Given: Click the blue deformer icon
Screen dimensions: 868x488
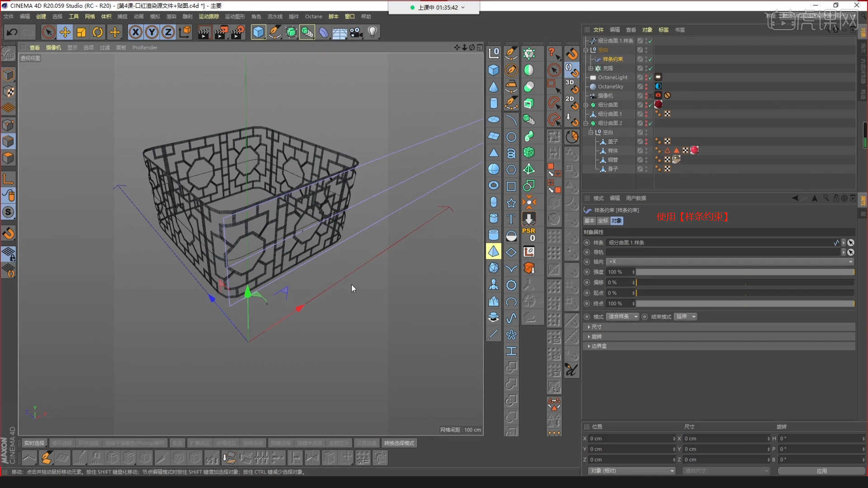Looking at the screenshot, I should (324, 32).
